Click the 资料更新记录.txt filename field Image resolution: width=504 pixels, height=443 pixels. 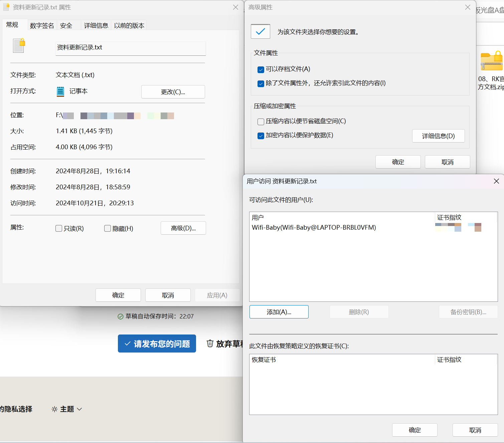(130, 48)
